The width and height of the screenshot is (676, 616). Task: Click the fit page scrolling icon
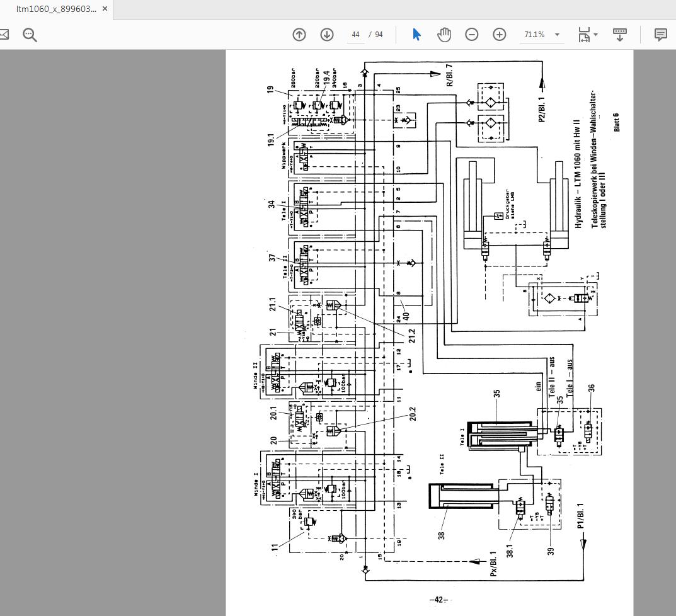click(x=584, y=35)
